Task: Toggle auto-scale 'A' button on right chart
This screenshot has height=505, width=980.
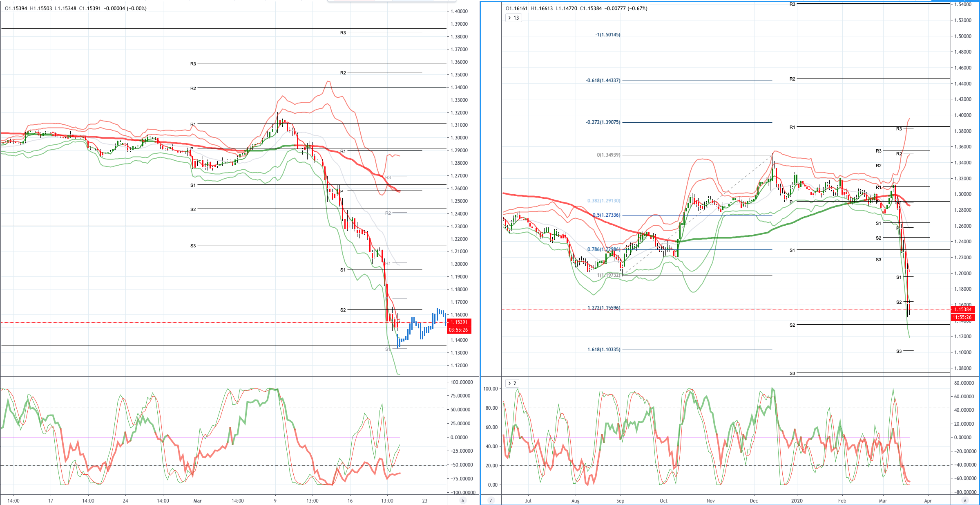Action: (x=965, y=501)
